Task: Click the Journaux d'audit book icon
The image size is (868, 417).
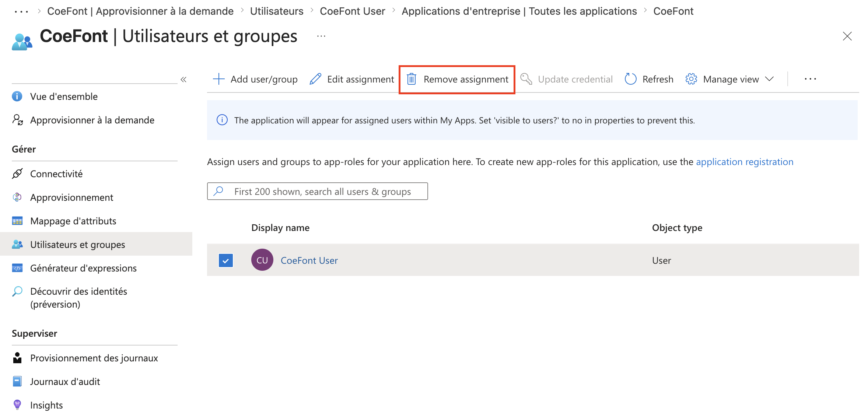Action: click(x=17, y=382)
